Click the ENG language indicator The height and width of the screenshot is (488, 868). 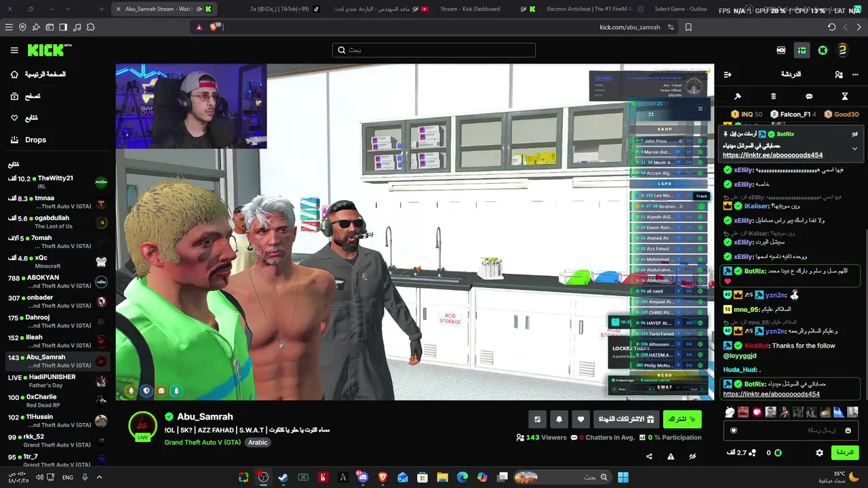[x=68, y=477]
